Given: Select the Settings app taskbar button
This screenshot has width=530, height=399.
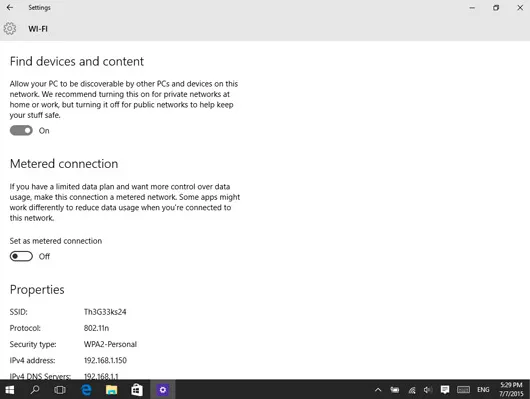Looking at the screenshot, I should (163, 390).
